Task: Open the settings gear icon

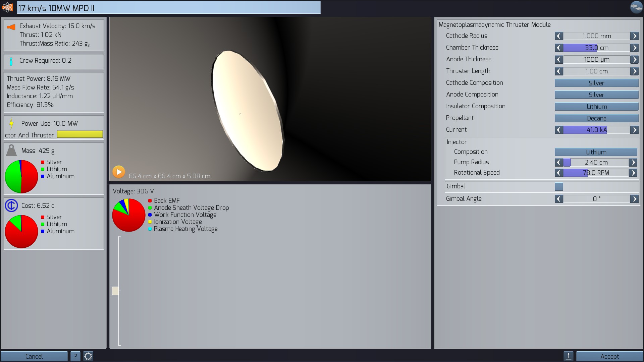Action: pos(88,356)
